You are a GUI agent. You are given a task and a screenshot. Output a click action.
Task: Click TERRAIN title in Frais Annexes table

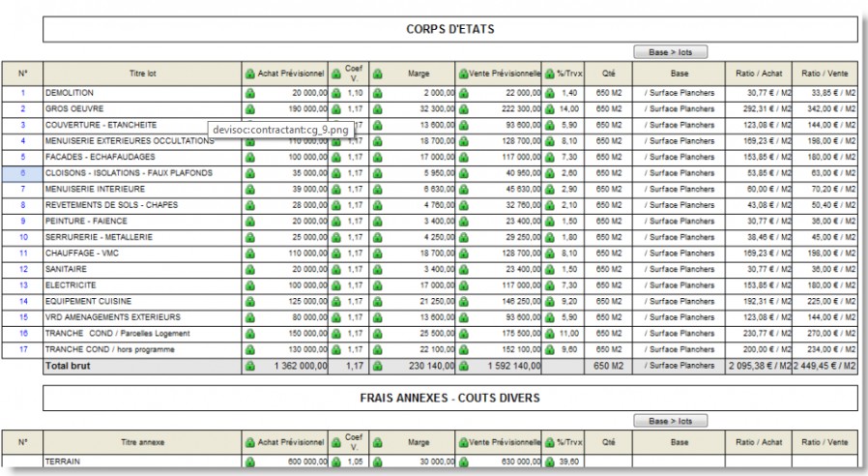63,461
